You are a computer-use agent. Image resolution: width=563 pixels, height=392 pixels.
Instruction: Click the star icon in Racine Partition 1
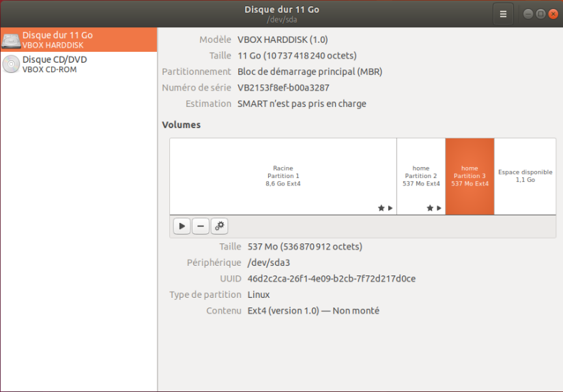[x=381, y=208]
